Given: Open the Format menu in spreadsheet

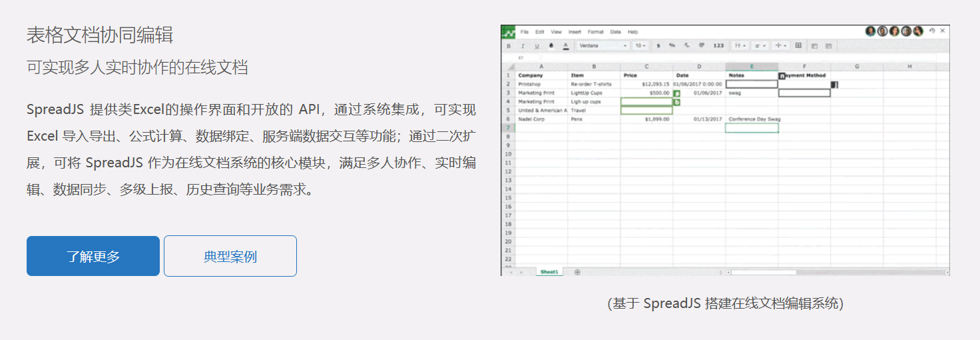Looking at the screenshot, I should coord(595,32).
